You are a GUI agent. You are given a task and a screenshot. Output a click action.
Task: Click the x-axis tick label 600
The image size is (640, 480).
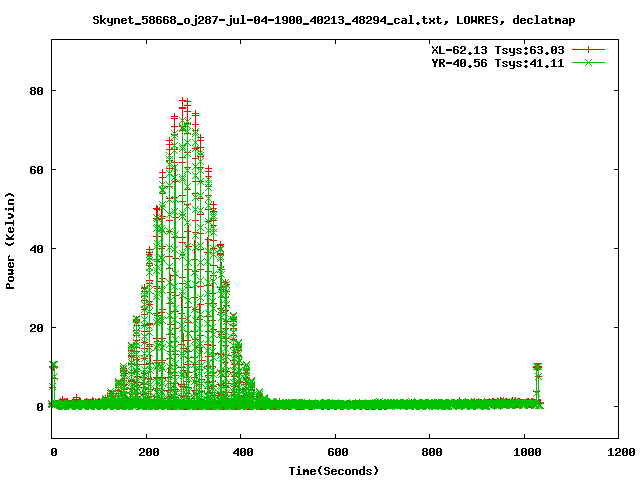(338, 452)
